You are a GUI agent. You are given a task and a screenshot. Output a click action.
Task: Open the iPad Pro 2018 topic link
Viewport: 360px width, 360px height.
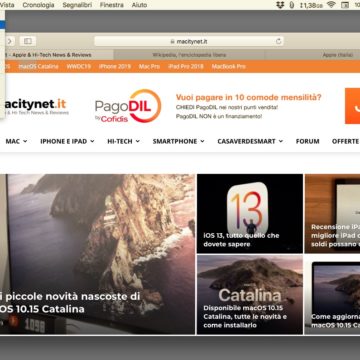(186, 66)
